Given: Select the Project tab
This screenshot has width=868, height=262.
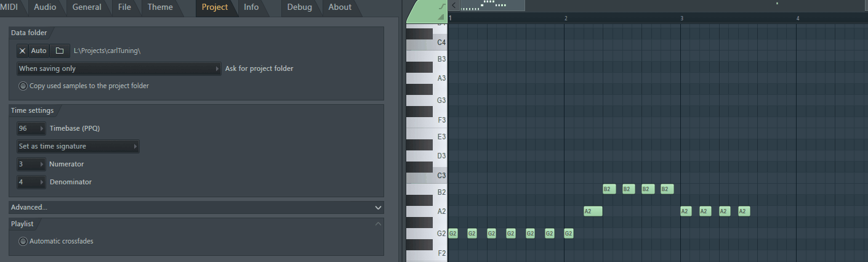Looking at the screenshot, I should point(215,7).
